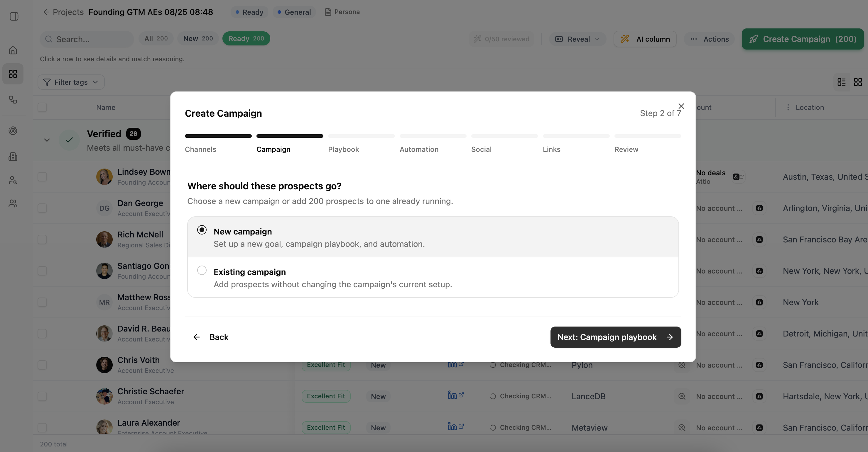Select the New campaign radio option
Image resolution: width=868 pixels, height=452 pixels.
click(x=202, y=230)
